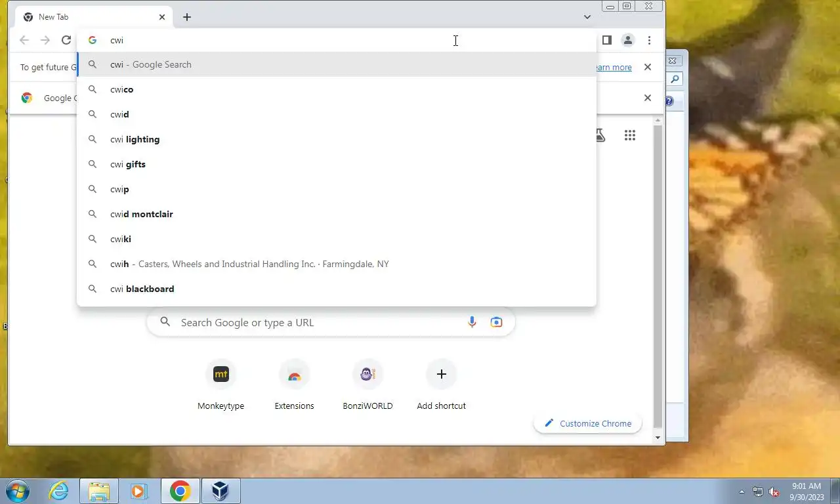Close the New Tab tab
This screenshot has height=504, width=840.
[x=162, y=17]
